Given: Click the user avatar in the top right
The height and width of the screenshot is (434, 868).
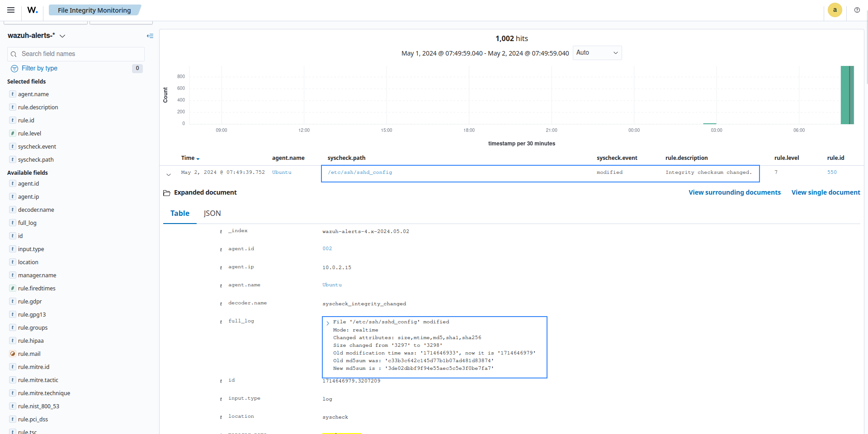Looking at the screenshot, I should pyautogui.click(x=835, y=9).
